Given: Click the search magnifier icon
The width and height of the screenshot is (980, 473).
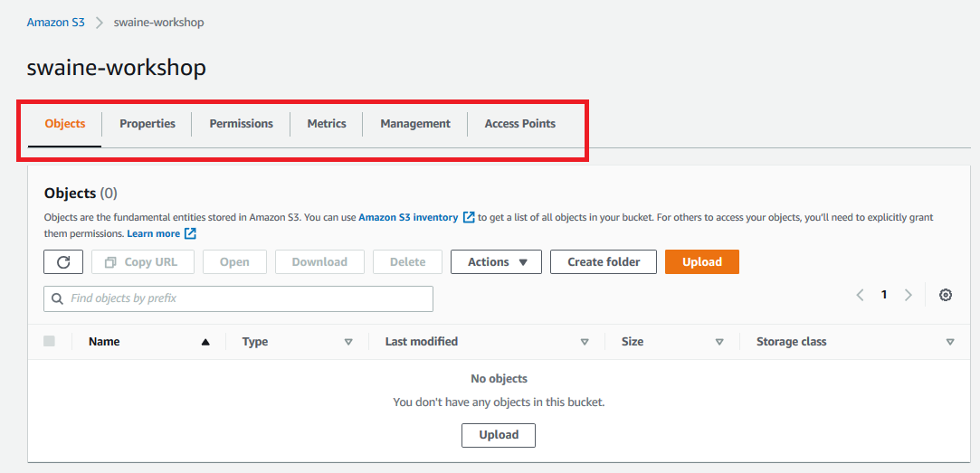Looking at the screenshot, I should [x=58, y=298].
